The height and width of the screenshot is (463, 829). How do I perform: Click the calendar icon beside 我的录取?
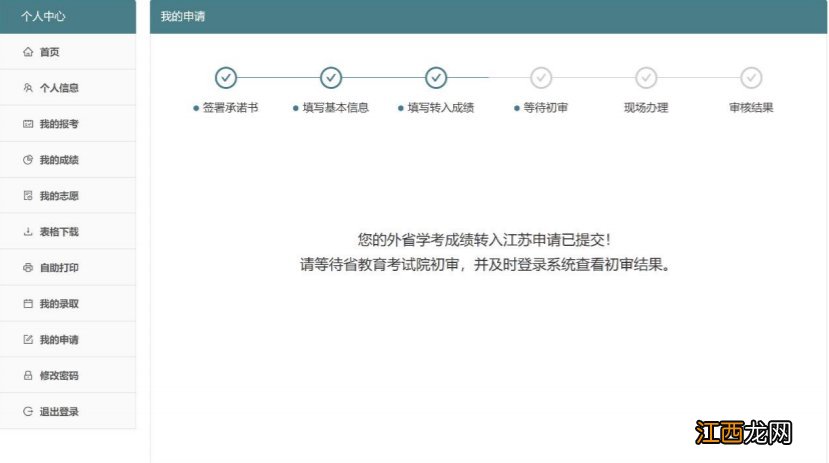click(x=28, y=303)
